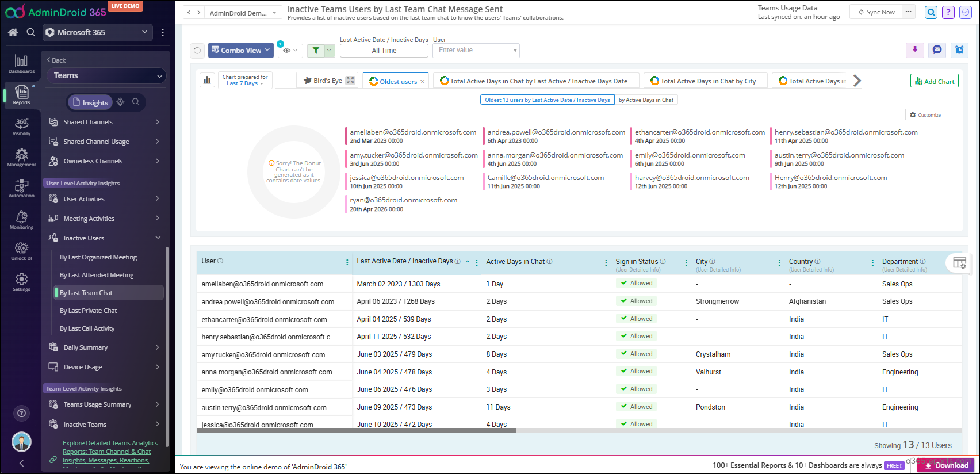Expand the Meeting Activities menu
The height and width of the screenshot is (474, 980).
(104, 219)
